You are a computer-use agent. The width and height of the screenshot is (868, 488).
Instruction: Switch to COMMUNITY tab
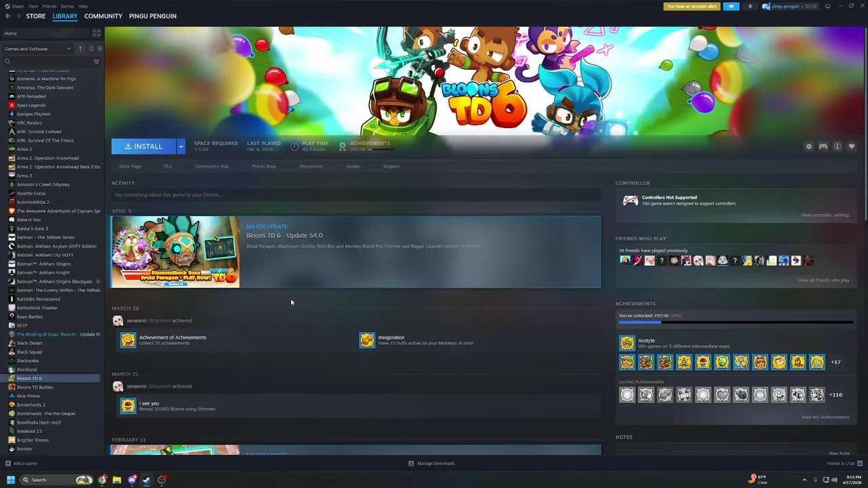pyautogui.click(x=103, y=16)
